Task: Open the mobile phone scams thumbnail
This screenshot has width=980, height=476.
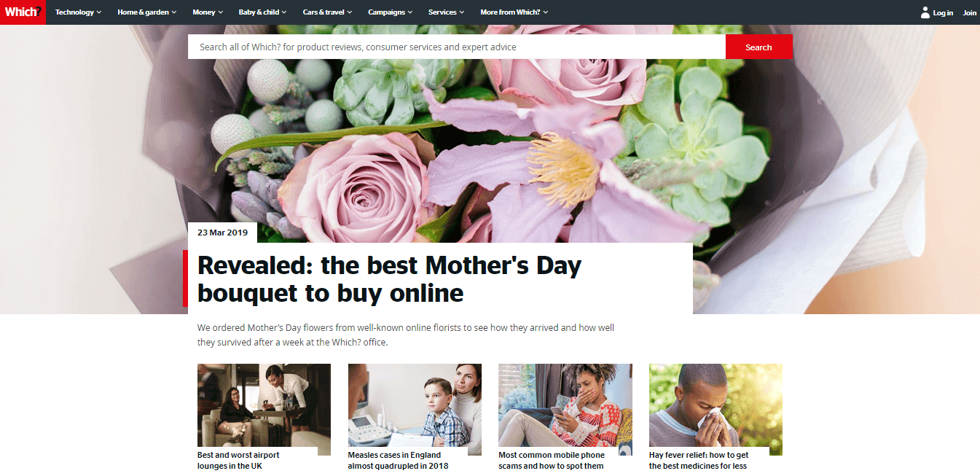Action: pos(565,410)
